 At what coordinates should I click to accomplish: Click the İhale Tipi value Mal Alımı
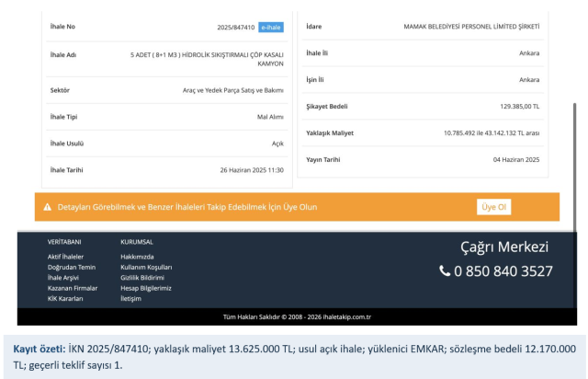click(270, 117)
